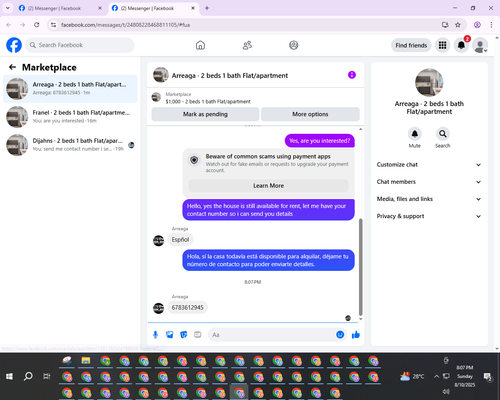Expand Customize chat section
The height and width of the screenshot is (400, 500).
[429, 165]
